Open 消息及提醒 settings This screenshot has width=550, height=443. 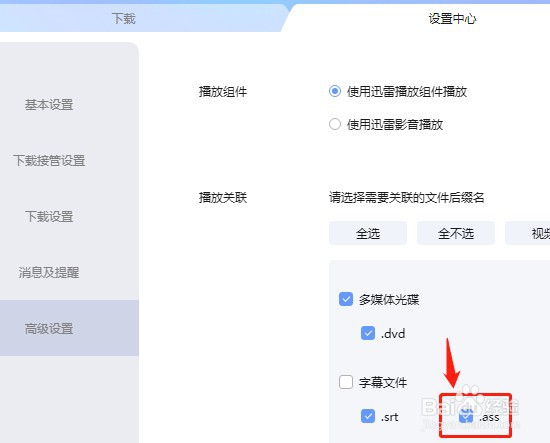tap(49, 273)
